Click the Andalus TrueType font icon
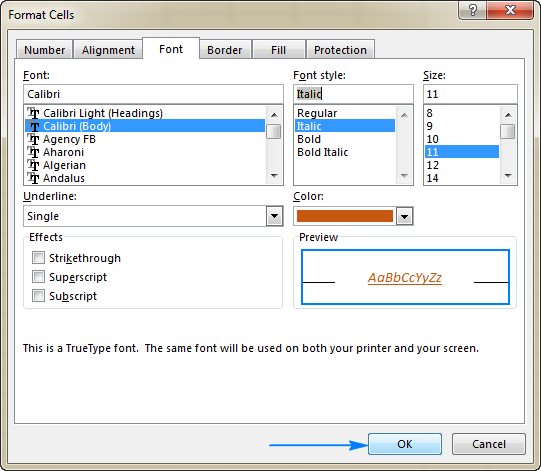The height and width of the screenshot is (471, 541). 33,178
